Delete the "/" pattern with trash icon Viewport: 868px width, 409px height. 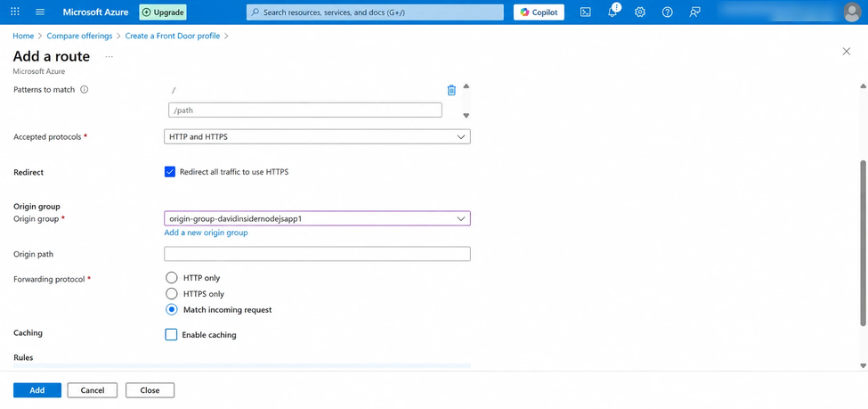(451, 90)
